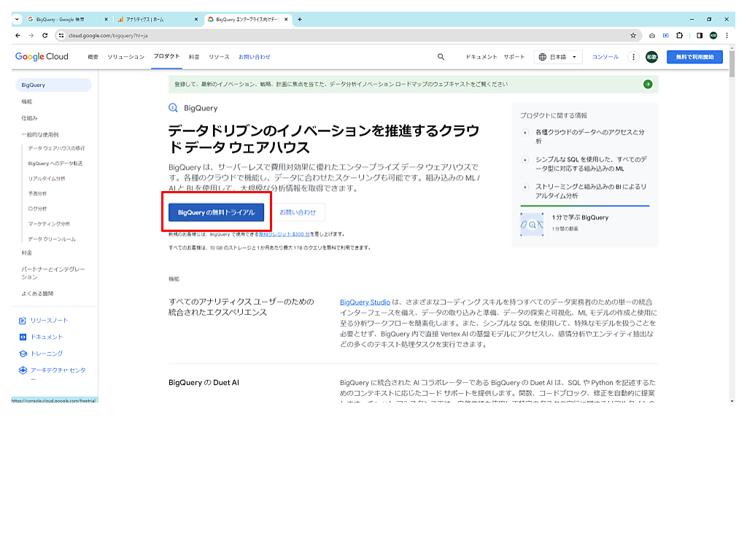Screen dimensions: 747x560
Task: Open the three-dot menu beside コンソール
Action: point(634,57)
